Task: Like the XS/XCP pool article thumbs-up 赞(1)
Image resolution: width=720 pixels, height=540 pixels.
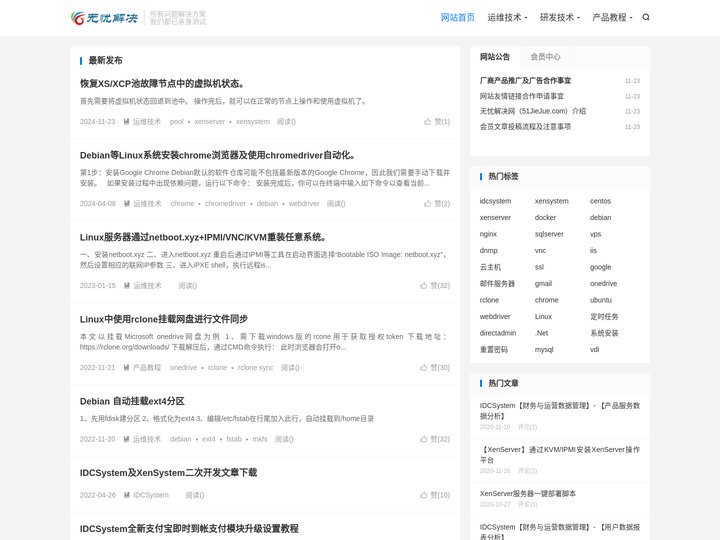Action: click(x=437, y=122)
